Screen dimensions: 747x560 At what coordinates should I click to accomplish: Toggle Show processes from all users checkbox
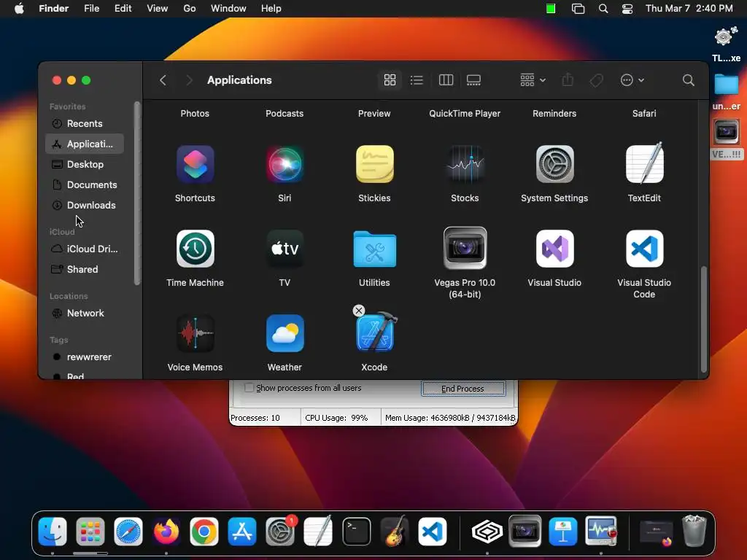(x=249, y=388)
